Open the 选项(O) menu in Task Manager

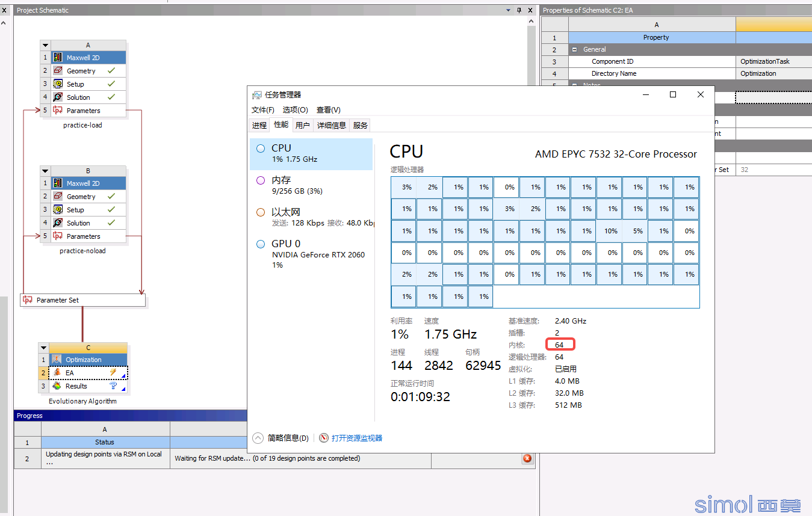click(296, 110)
